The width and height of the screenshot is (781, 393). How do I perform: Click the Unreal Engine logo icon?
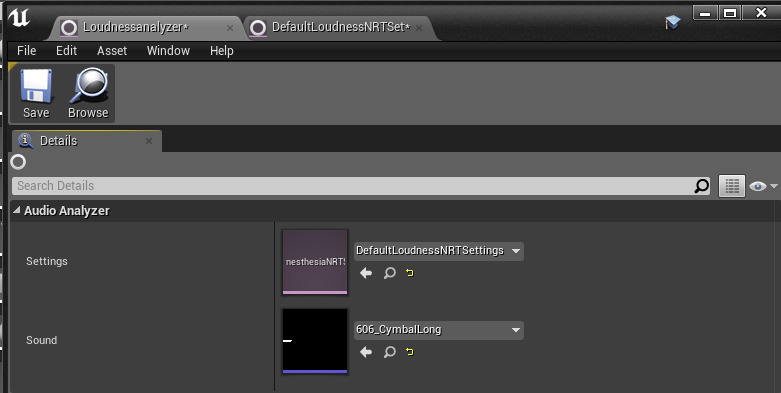[19, 19]
